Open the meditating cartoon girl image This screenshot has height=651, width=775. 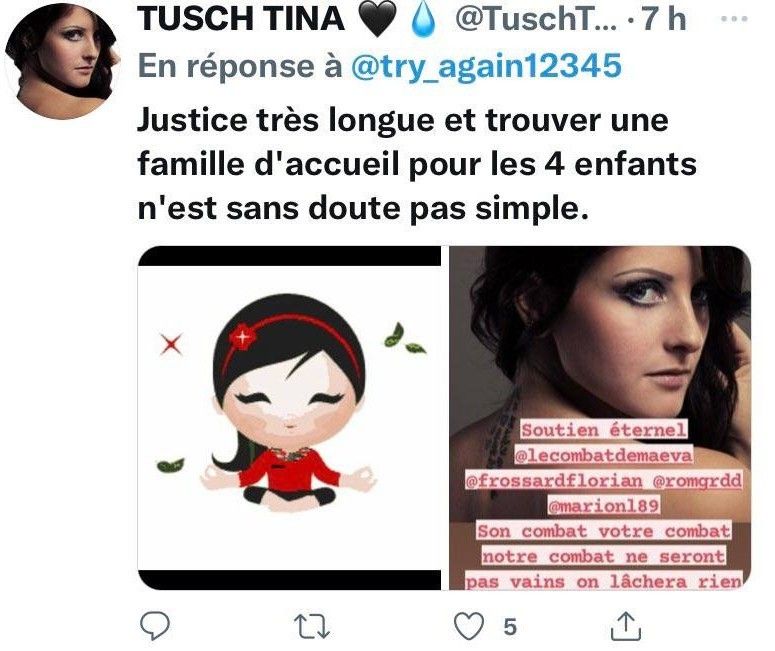pos(289,418)
